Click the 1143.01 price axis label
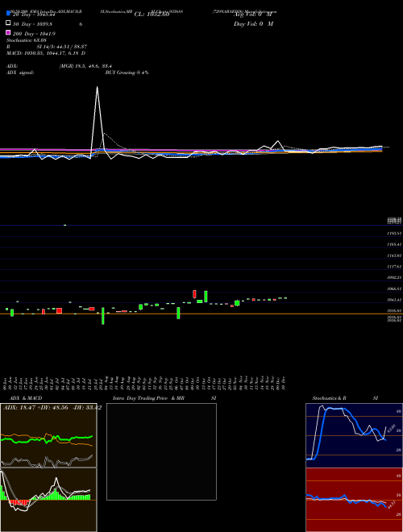The image size is (403, 532). click(394, 256)
